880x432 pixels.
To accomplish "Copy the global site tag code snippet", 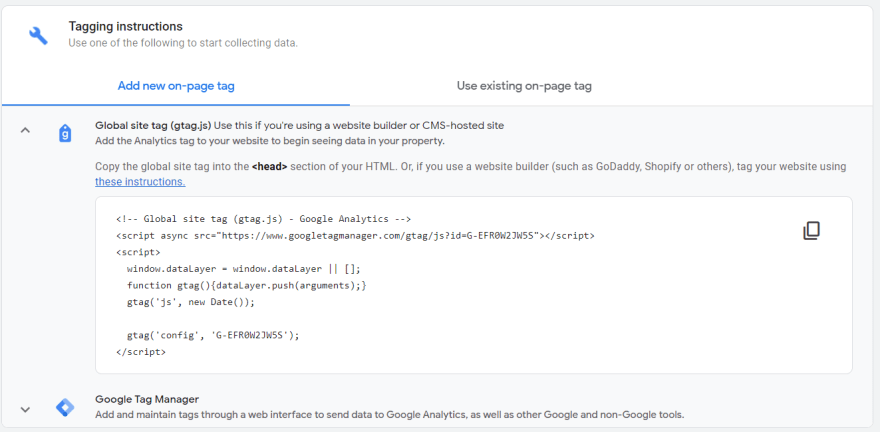I will pos(812,231).
